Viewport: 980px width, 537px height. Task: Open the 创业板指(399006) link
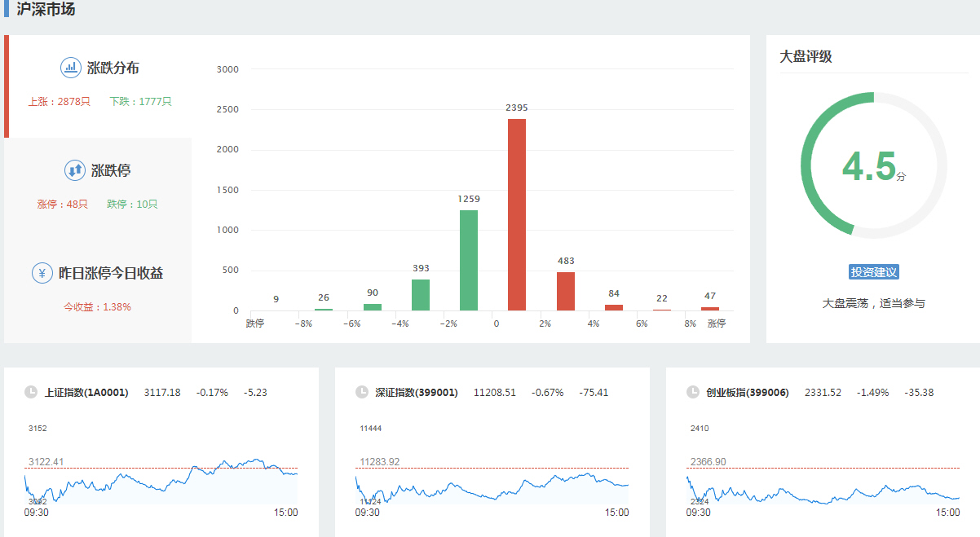748,392
